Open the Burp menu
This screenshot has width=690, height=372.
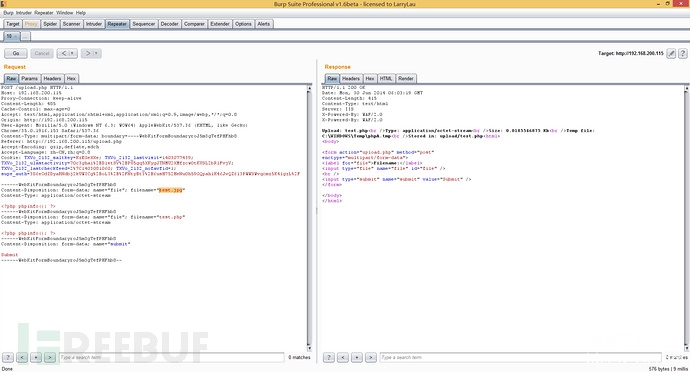(8, 13)
